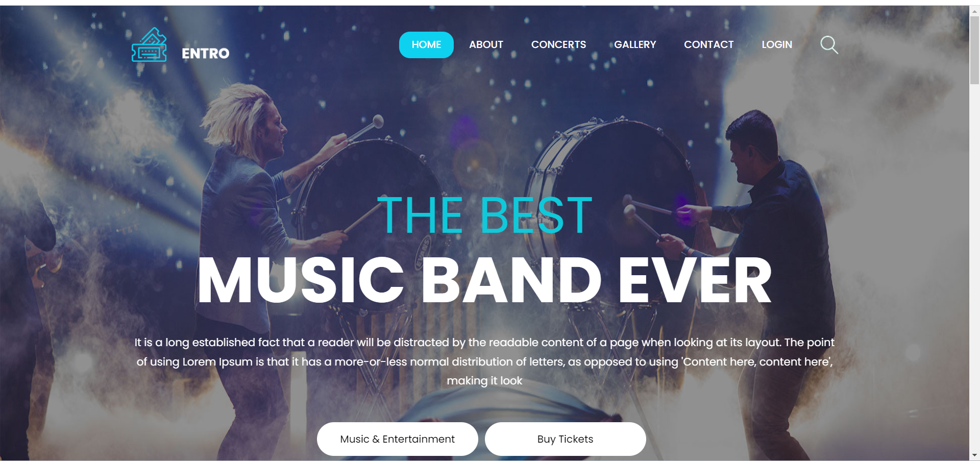This screenshot has width=980, height=461.
Task: Click the Buy Tickets button
Action: pyautogui.click(x=566, y=439)
